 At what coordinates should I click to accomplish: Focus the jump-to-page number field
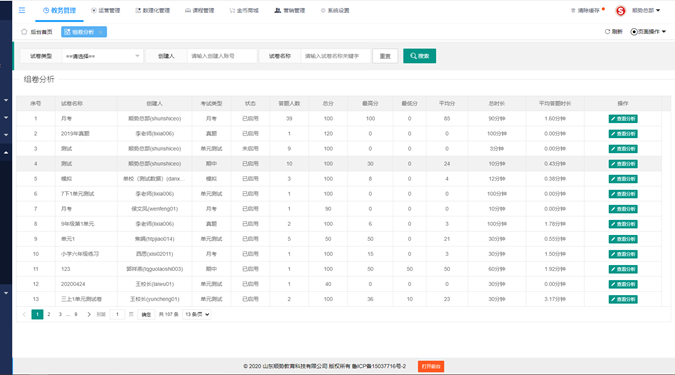click(x=117, y=314)
